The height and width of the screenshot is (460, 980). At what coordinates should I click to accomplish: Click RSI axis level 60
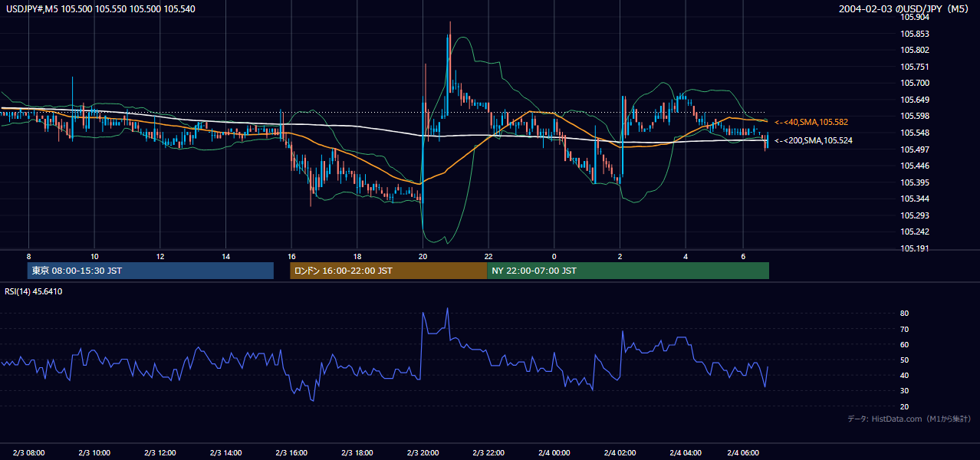tap(904, 344)
